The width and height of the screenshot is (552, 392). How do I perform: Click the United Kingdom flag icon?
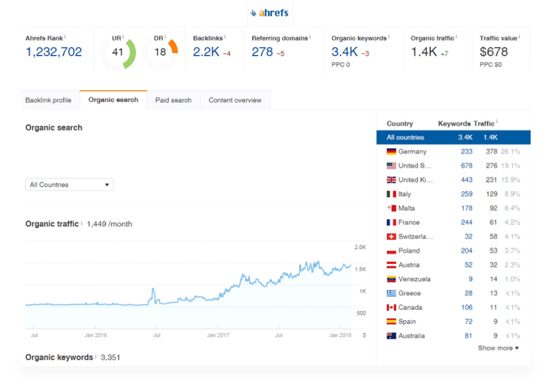coord(391,180)
